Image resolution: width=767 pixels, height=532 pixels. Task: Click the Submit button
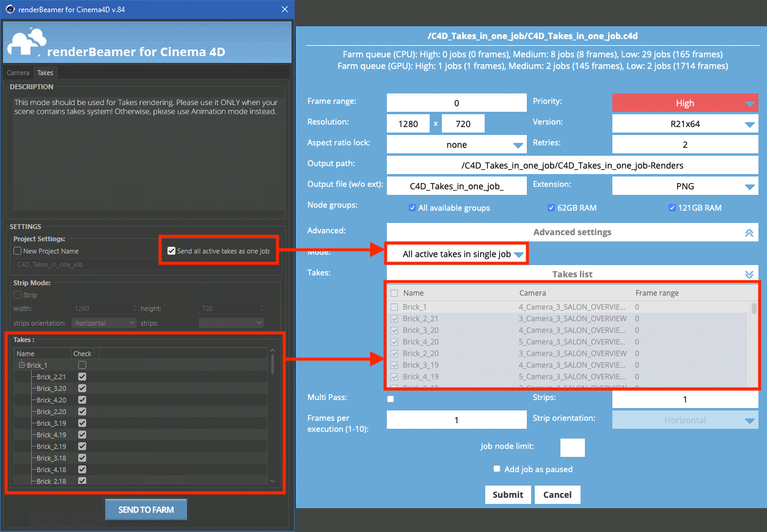coord(508,495)
